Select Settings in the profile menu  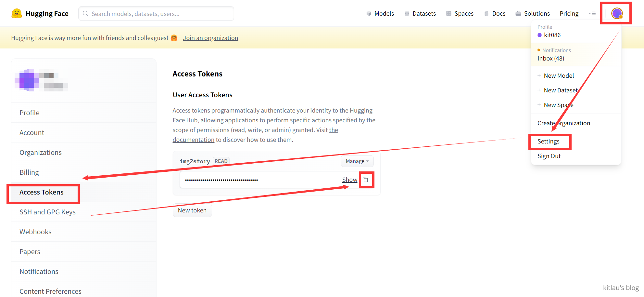pos(548,141)
